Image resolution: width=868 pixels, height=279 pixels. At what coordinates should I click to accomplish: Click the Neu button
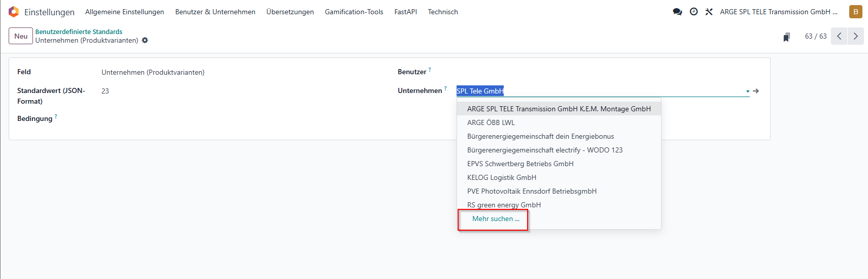[21, 36]
